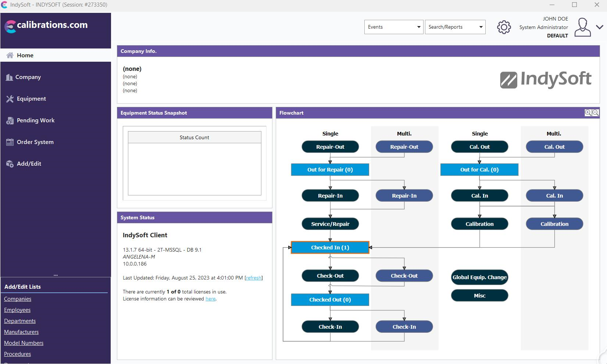607x364 pixels.
Task: Zoom out of the flowchart
Action: pos(595,113)
